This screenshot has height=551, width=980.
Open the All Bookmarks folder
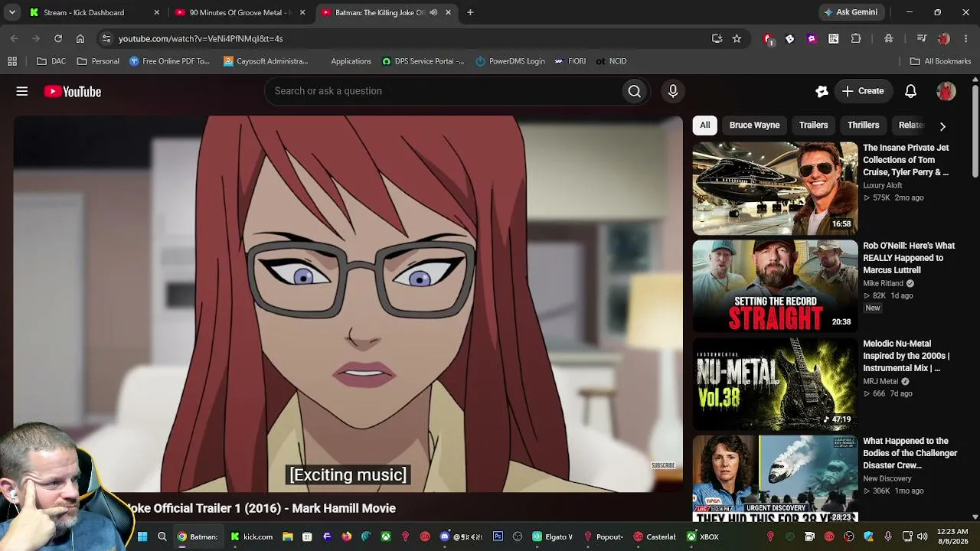point(940,61)
